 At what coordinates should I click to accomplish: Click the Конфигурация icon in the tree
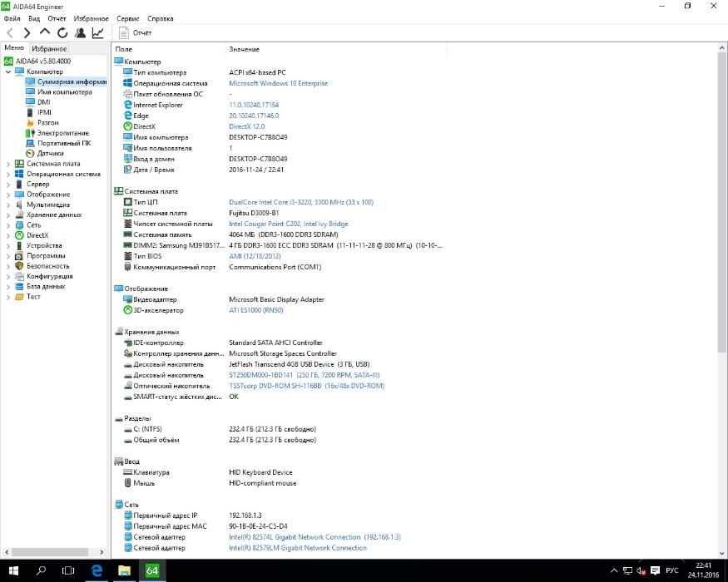point(19,276)
